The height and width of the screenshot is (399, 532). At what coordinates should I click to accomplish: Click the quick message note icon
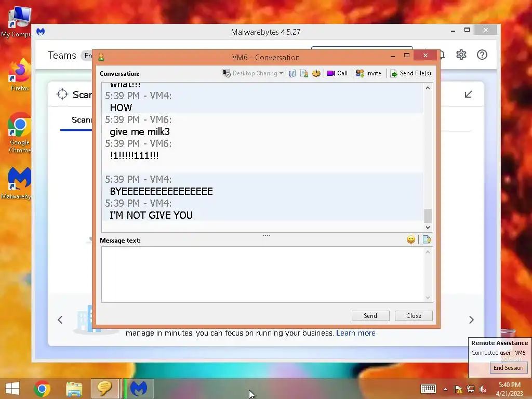click(427, 240)
